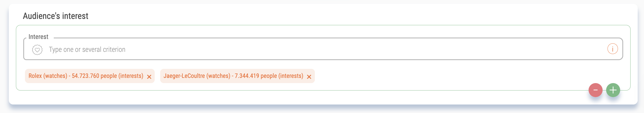Select the Rolex (watches) interest chip
The height and width of the screenshot is (113, 644).
pos(90,76)
